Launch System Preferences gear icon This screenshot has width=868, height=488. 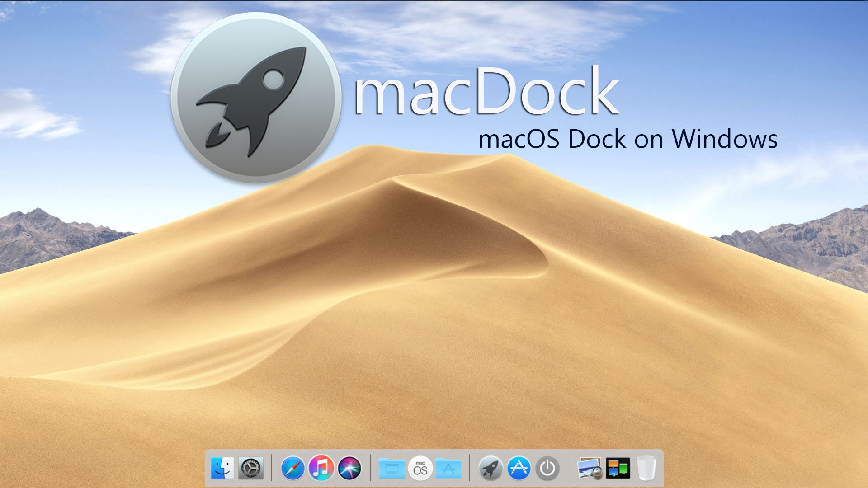click(250, 468)
